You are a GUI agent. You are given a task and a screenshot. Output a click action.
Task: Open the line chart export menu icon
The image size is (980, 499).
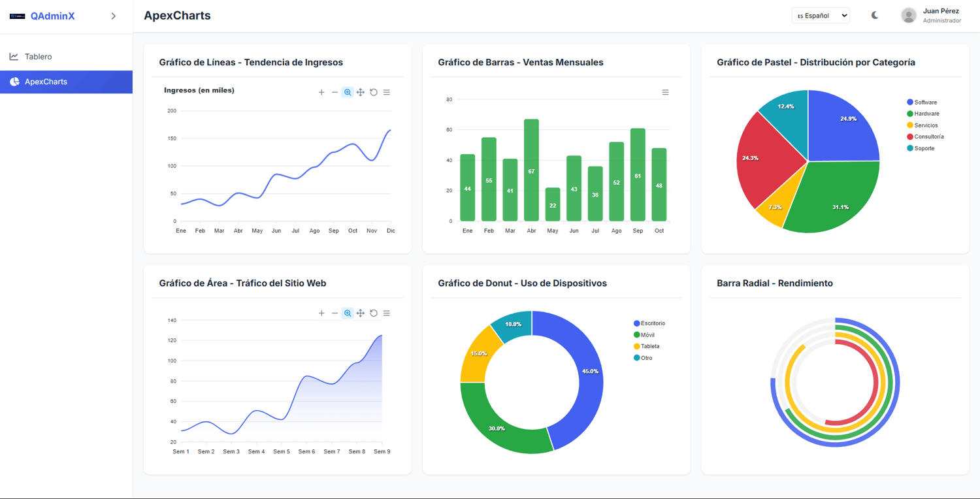point(387,93)
